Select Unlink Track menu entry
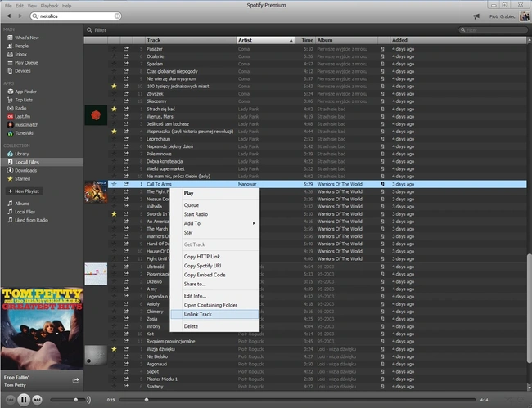Viewport: 532px width, 408px height. coord(214,314)
